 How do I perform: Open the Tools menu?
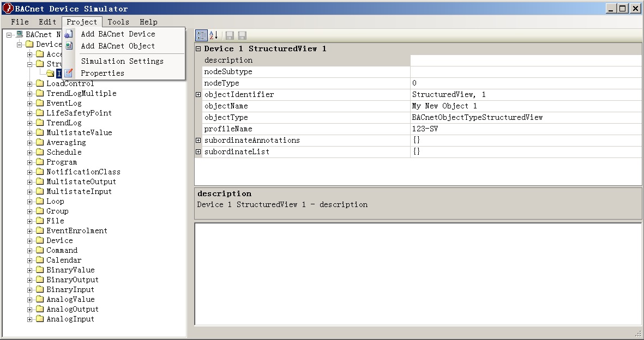118,22
